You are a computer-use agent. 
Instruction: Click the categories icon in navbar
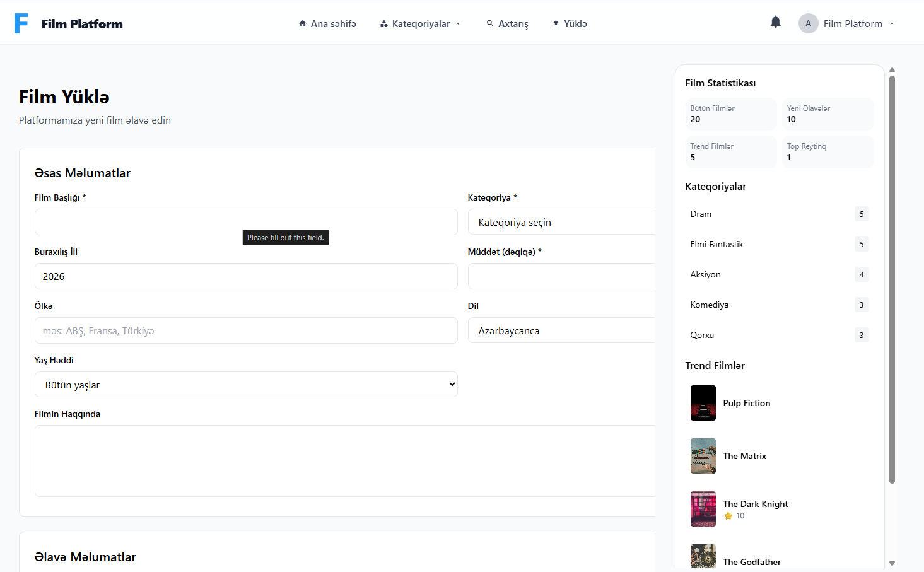383,24
